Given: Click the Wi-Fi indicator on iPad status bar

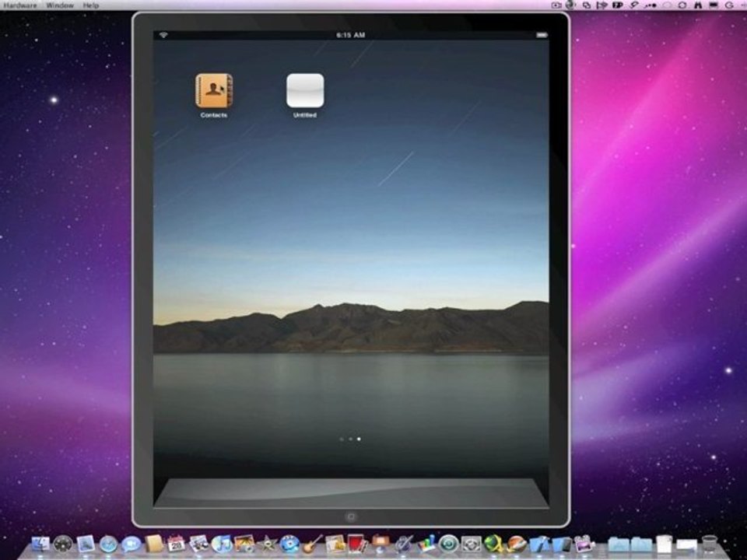Looking at the screenshot, I should (x=164, y=35).
